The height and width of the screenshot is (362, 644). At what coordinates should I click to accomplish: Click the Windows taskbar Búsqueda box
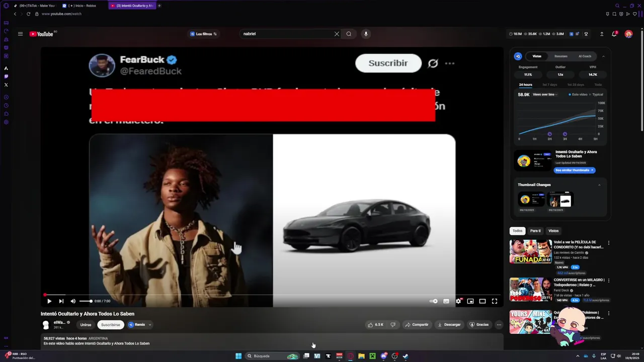point(272,356)
